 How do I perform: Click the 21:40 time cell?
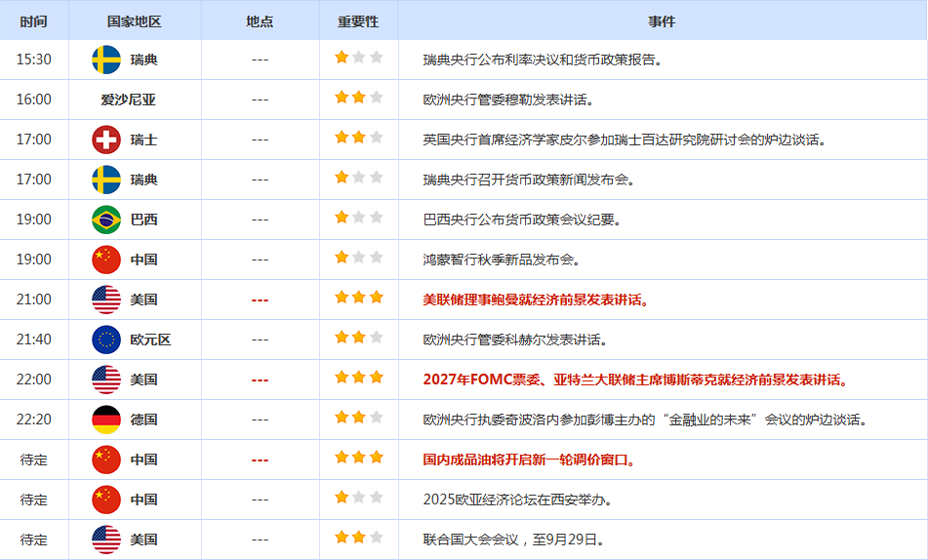click(x=34, y=340)
